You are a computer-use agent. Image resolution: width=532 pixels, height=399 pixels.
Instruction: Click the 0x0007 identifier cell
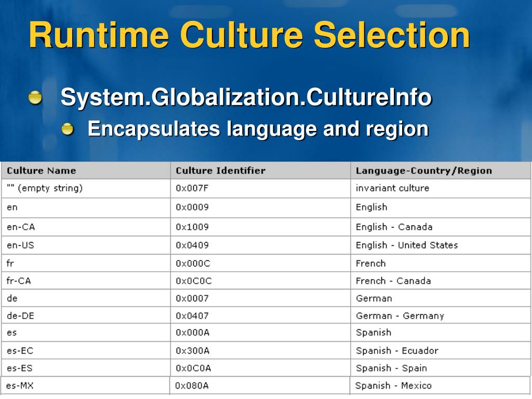pos(261,299)
